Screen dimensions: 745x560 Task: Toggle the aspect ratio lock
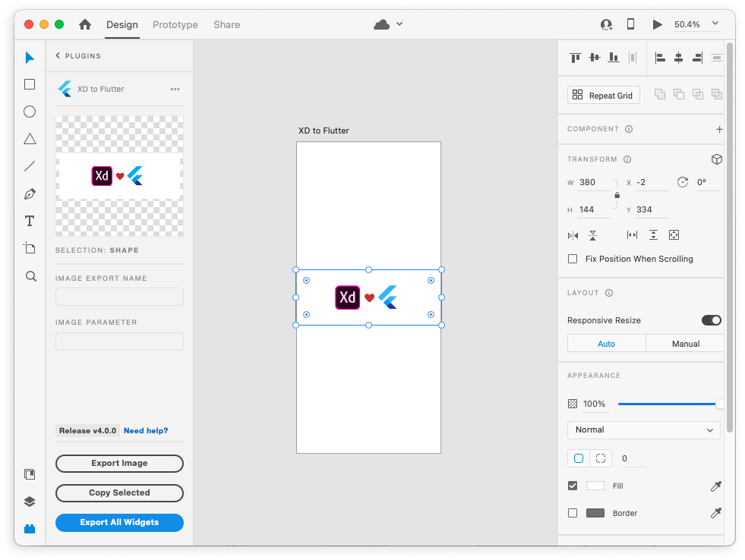[x=617, y=195]
